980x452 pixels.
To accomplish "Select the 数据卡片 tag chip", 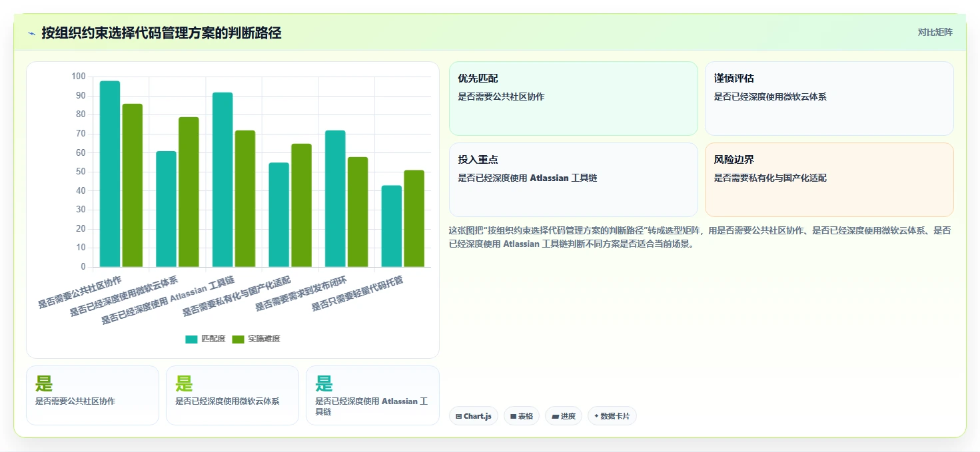I will [x=612, y=416].
